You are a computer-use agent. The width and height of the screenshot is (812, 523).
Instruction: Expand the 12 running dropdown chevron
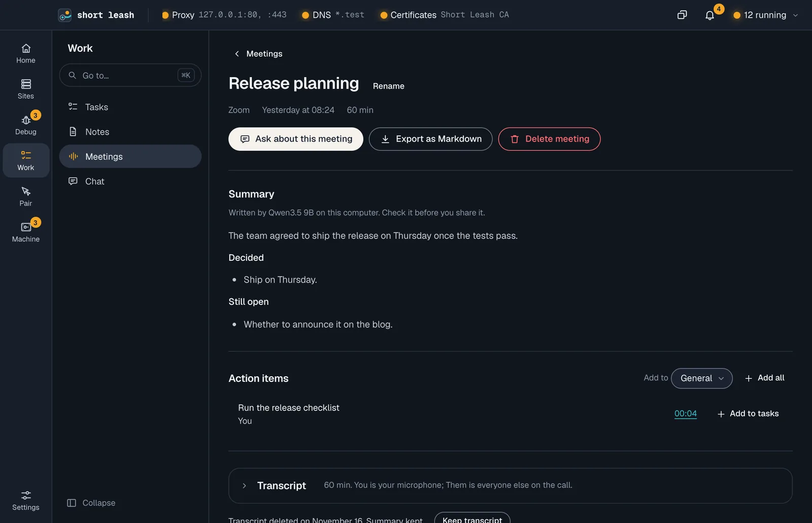click(x=795, y=15)
